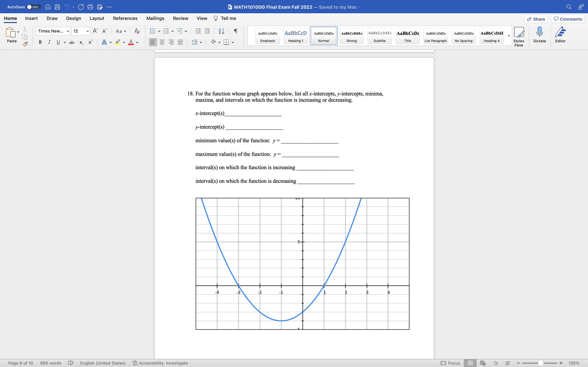Open the Comments panel
The width and height of the screenshot is (588, 367).
568,19
